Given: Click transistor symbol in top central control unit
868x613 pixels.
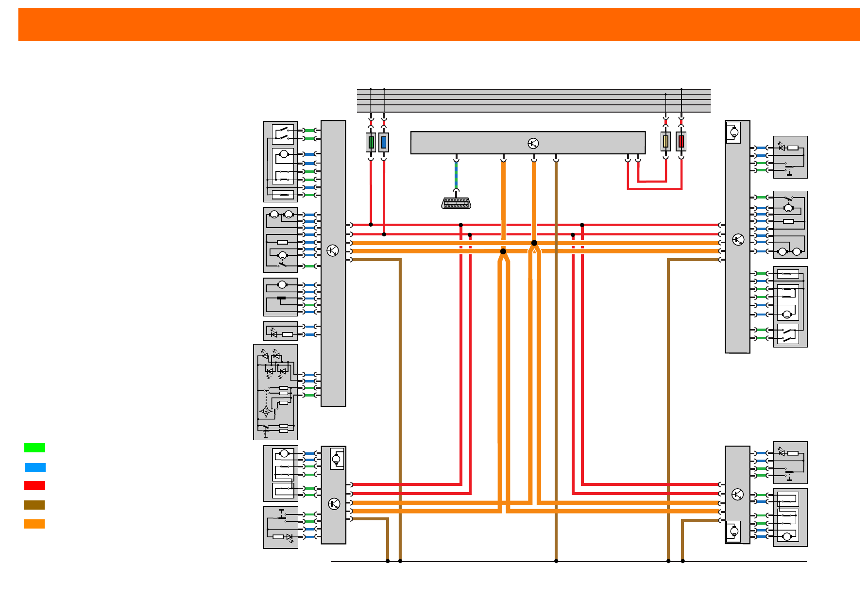Looking at the screenshot, I should [x=533, y=143].
